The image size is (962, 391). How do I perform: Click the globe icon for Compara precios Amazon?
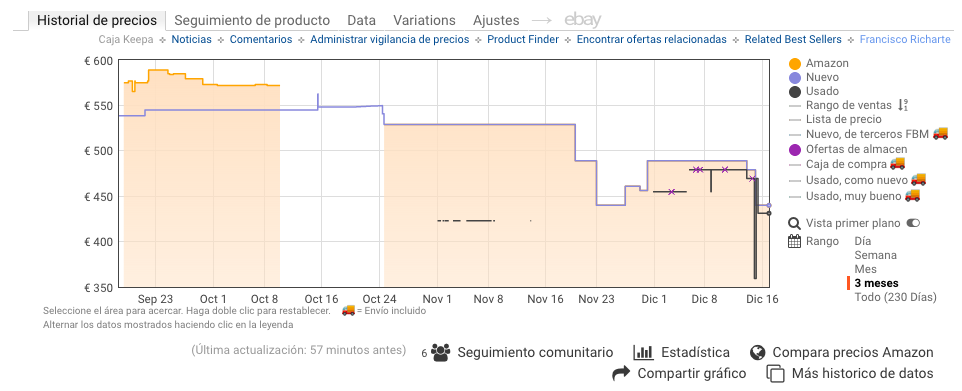(x=758, y=352)
